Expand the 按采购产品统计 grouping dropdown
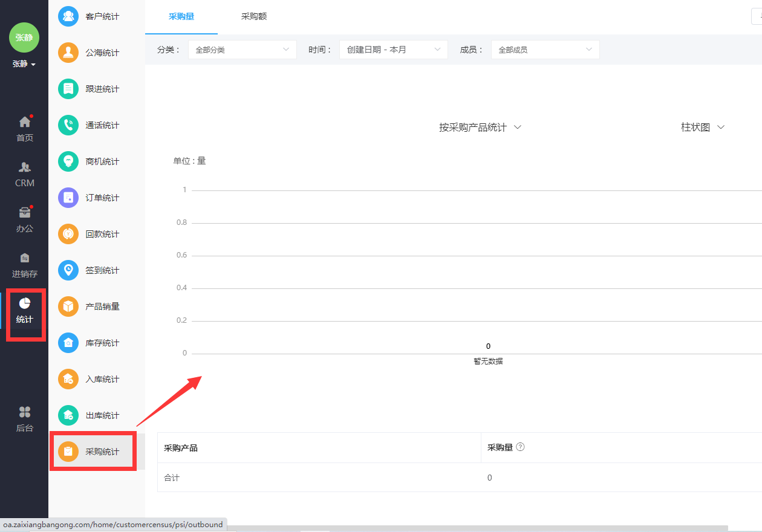 (480, 128)
